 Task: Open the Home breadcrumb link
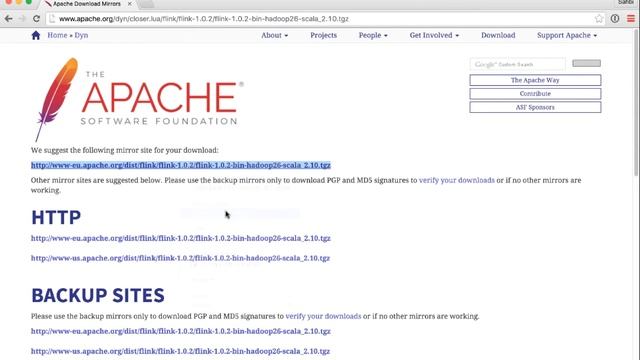point(57,35)
